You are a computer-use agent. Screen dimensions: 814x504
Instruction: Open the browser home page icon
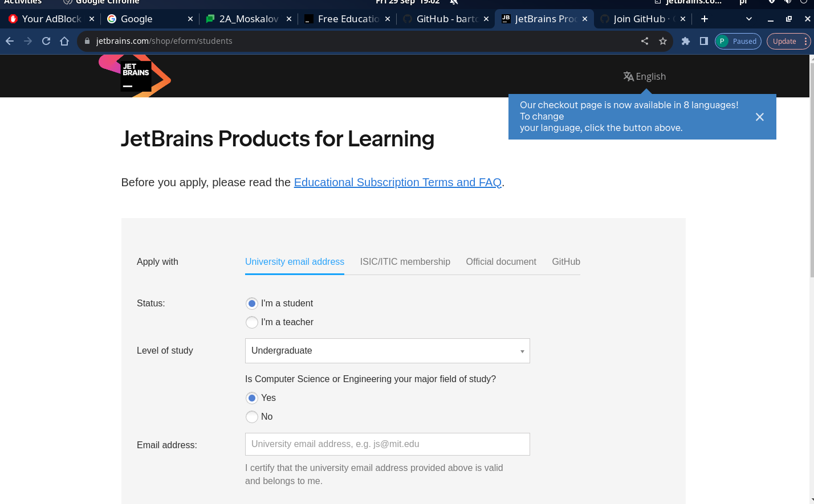(64, 41)
